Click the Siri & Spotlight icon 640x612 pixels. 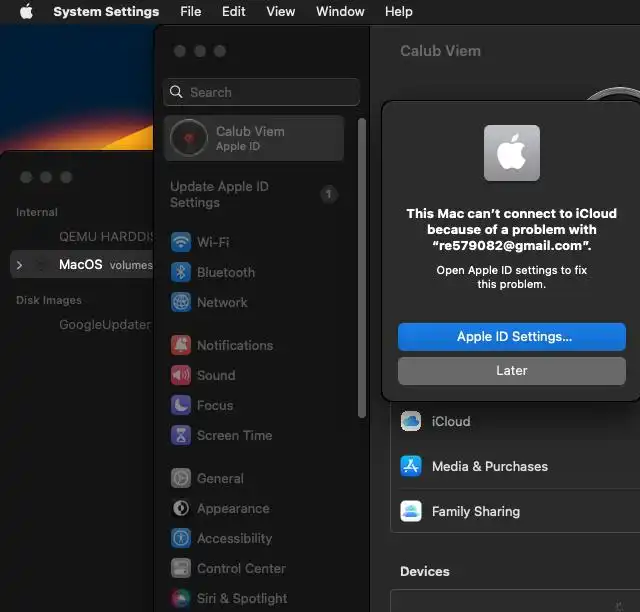coord(181,599)
